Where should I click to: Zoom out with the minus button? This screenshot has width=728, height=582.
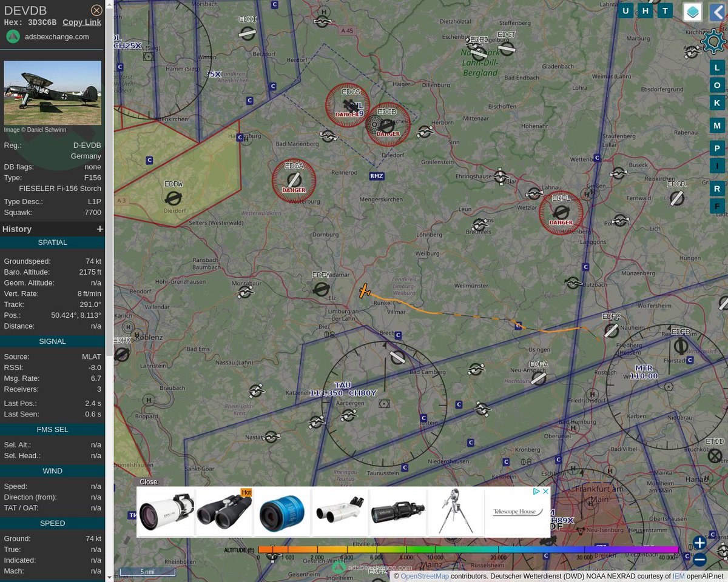699,560
